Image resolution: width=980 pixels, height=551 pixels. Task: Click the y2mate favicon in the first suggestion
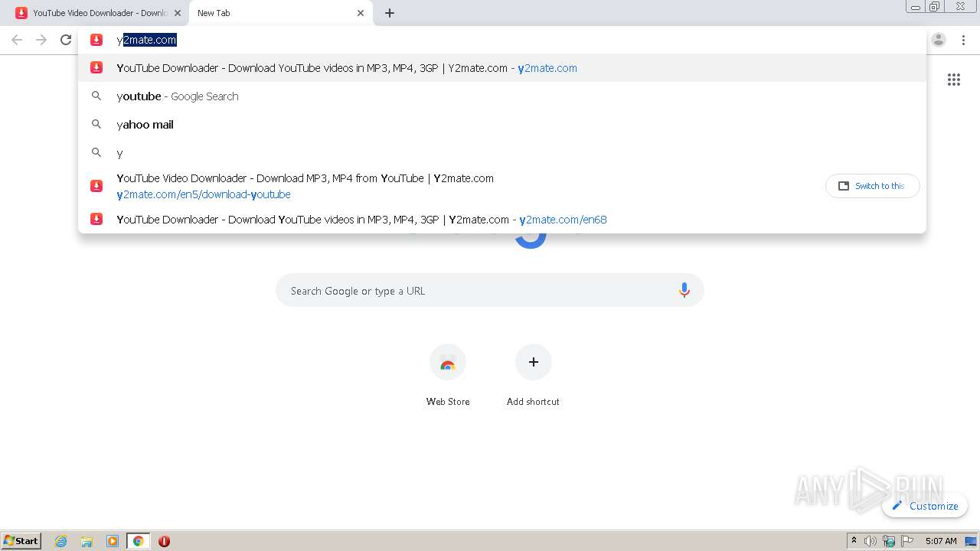coord(96,67)
